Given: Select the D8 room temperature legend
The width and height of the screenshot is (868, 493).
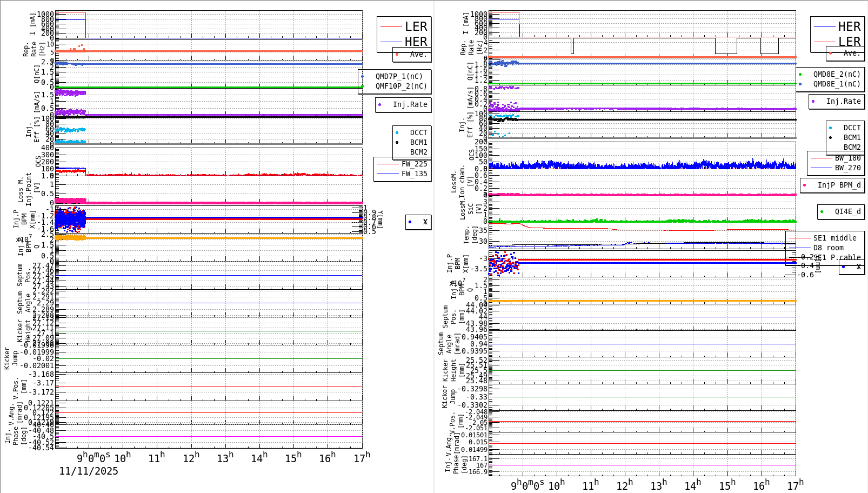Looking at the screenshot, I should pos(828,248).
